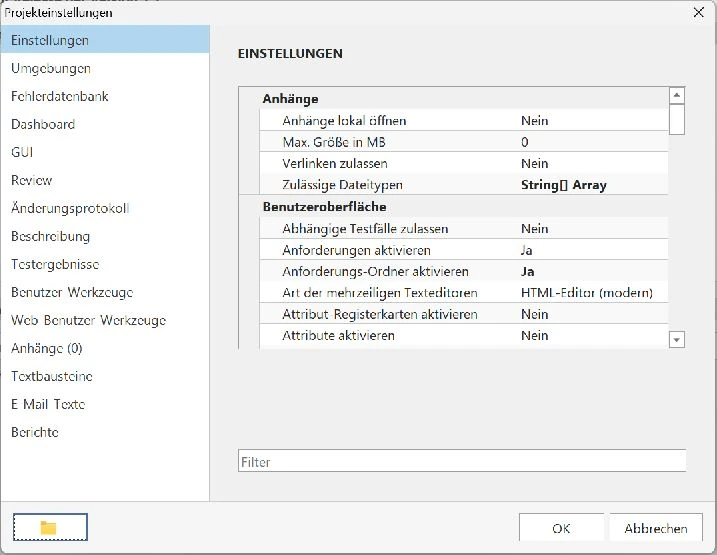Click the Abbrechen button

pos(656,528)
